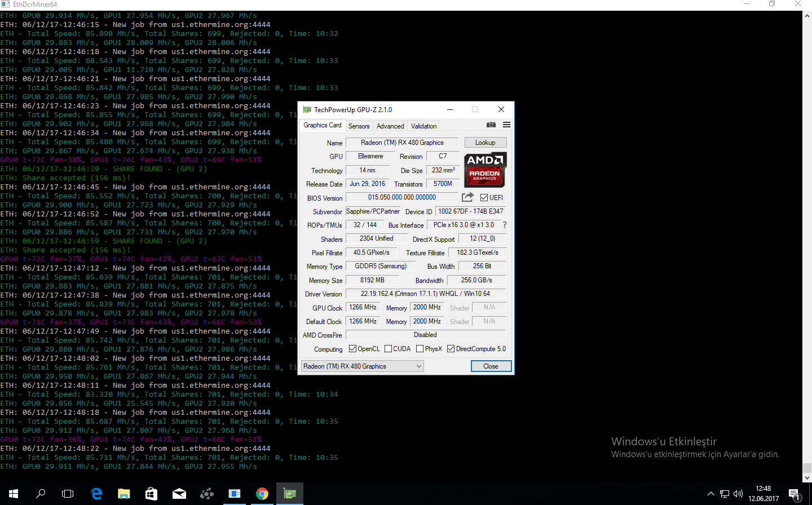The width and height of the screenshot is (812, 505).
Task: Click the Release Date Jun 29, 2016 field
Action: tap(367, 184)
